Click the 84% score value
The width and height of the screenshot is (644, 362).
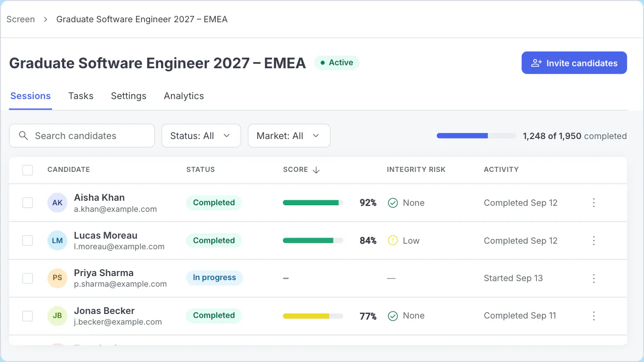pos(368,241)
